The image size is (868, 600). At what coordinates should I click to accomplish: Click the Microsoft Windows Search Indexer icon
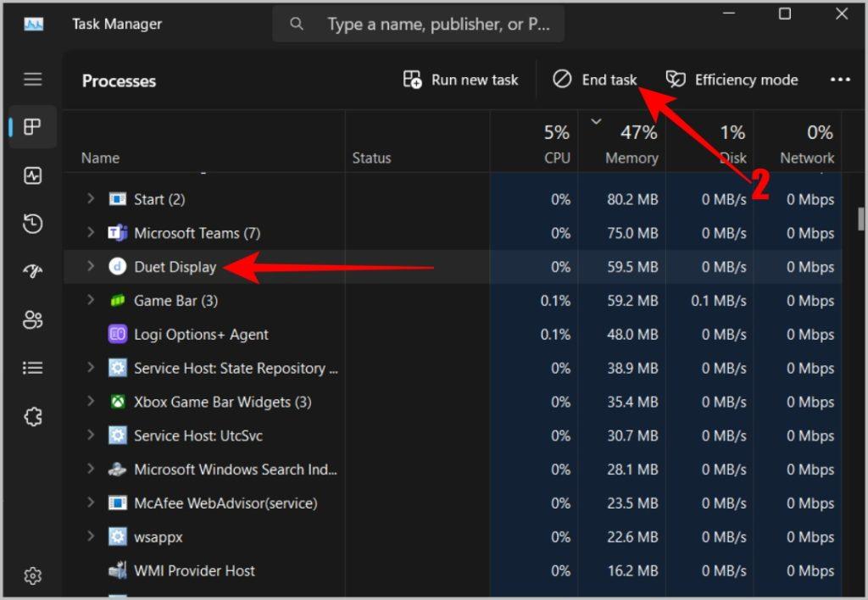point(117,469)
